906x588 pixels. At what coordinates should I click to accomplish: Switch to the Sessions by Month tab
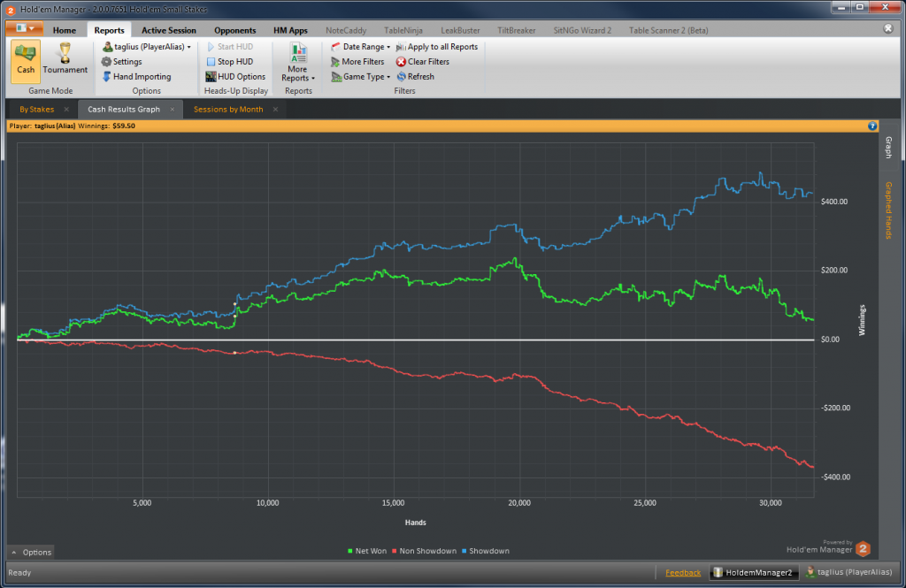[x=228, y=109]
